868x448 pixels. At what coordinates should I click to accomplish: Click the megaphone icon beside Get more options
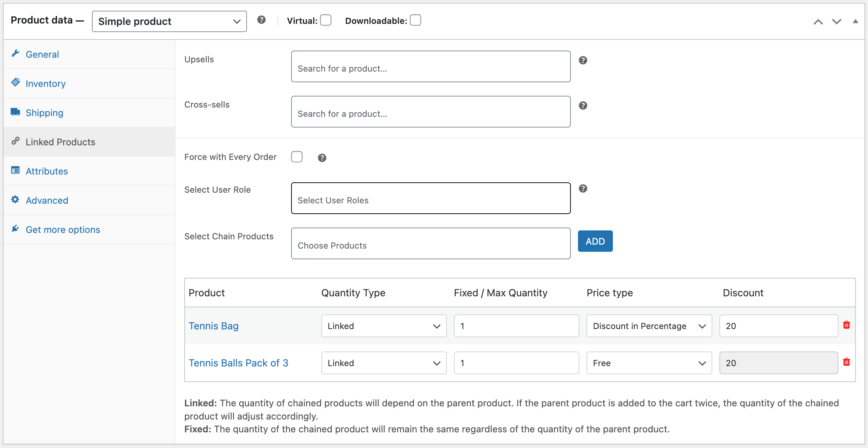coord(16,228)
